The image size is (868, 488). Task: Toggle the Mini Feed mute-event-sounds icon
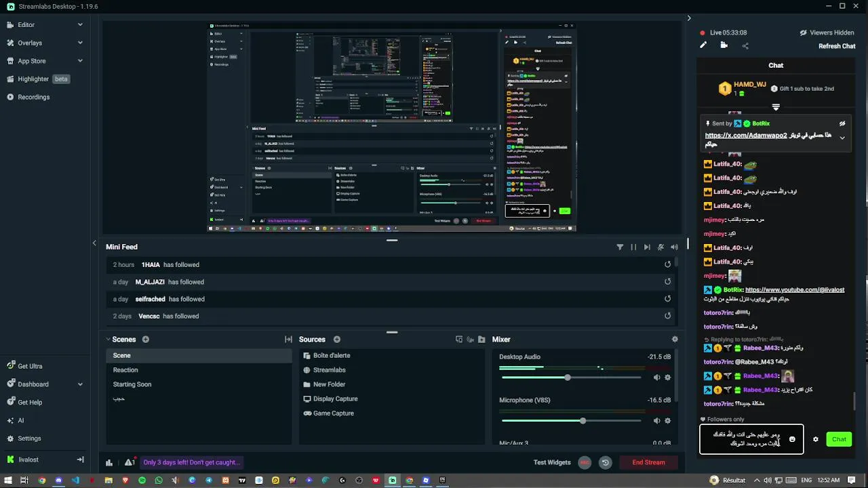tap(660, 247)
